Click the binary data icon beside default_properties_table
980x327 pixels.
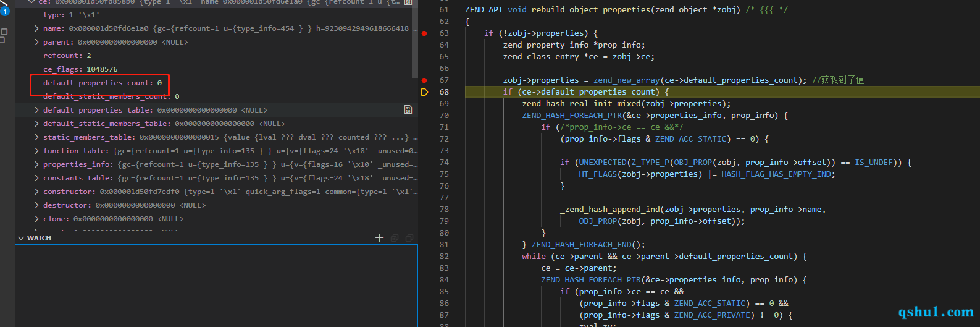tap(408, 110)
